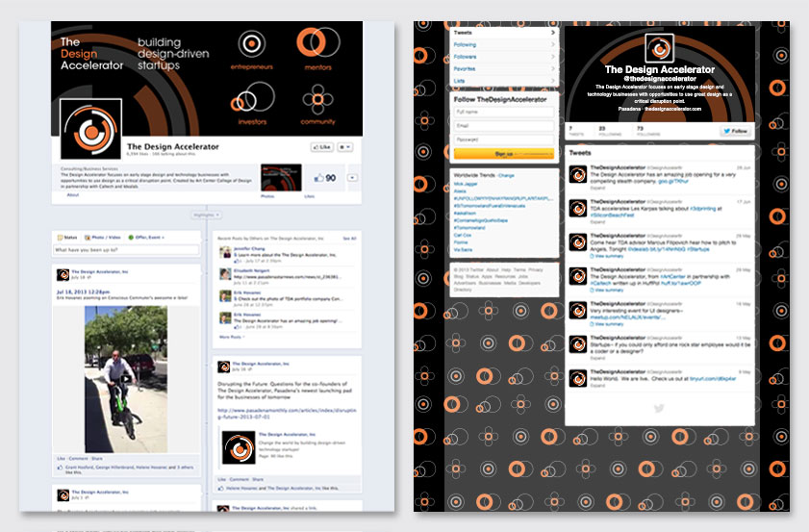
Task: Click the thumbs-up 90 Likes tile
Action: pos(325,178)
